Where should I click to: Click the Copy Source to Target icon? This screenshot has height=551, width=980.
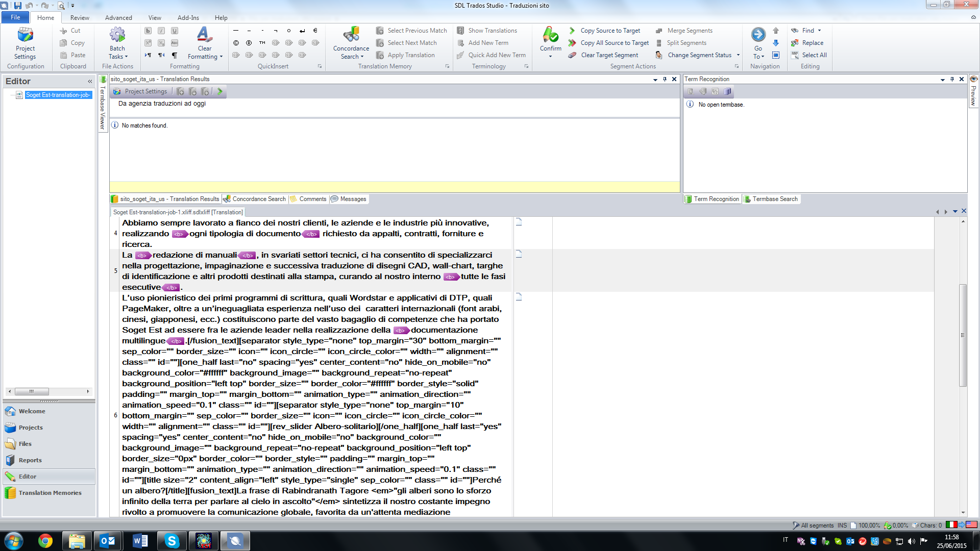point(572,31)
